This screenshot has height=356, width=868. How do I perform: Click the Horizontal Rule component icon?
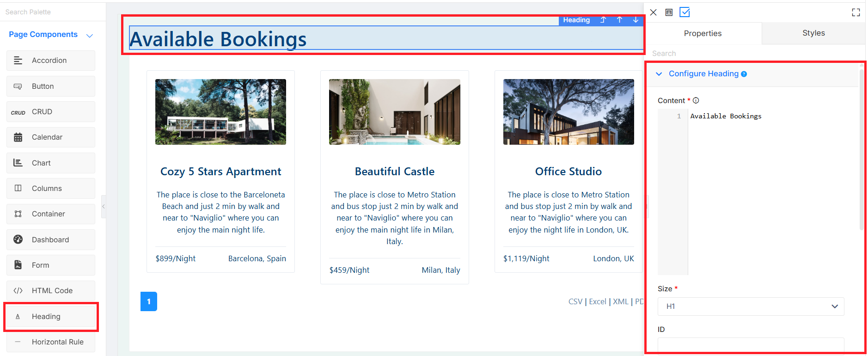coord(18,342)
